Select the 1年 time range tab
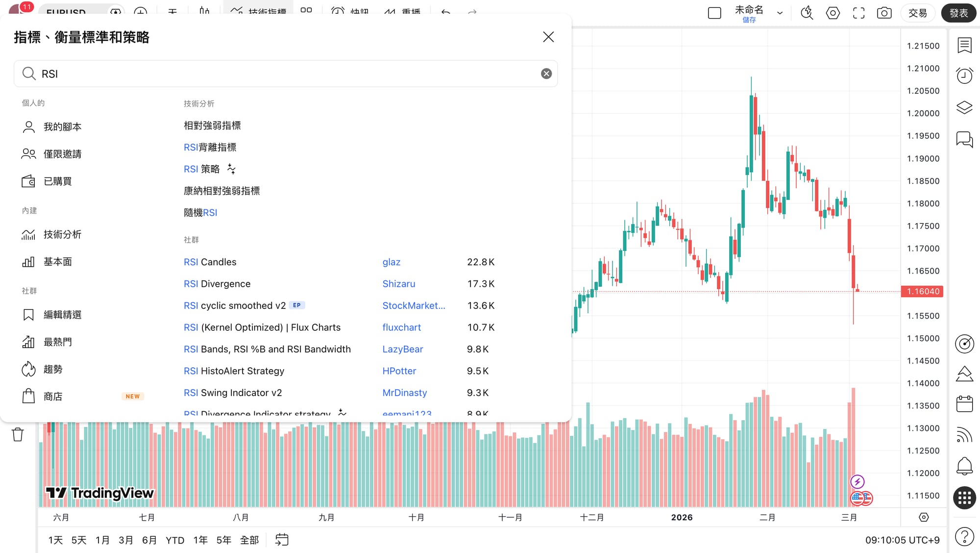Screen dimensions: 980x553 click(200, 539)
